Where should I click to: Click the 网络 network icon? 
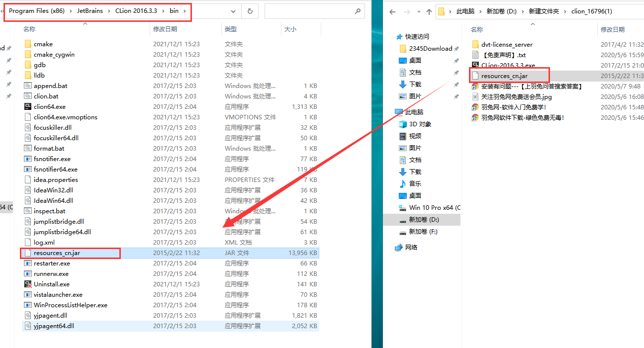(399, 248)
